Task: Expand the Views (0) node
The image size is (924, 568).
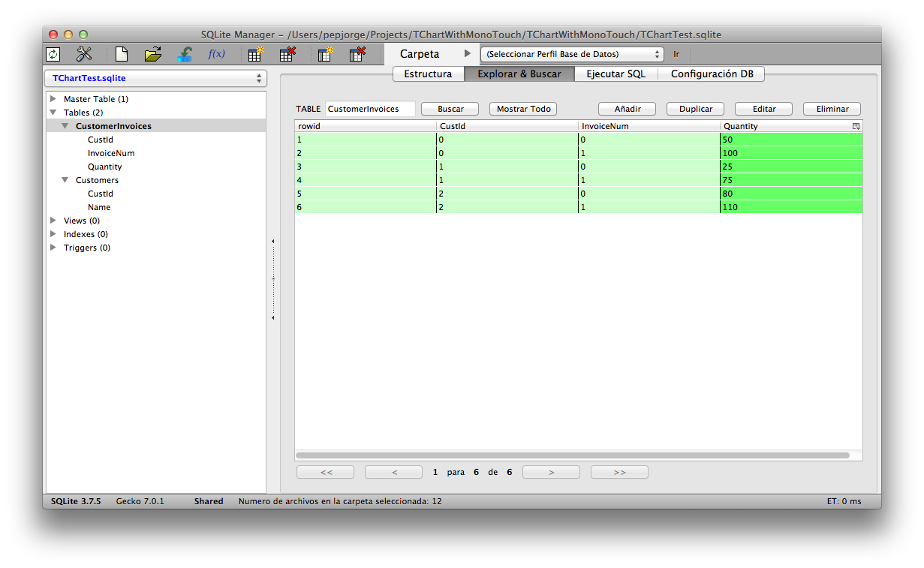Action: point(53,221)
